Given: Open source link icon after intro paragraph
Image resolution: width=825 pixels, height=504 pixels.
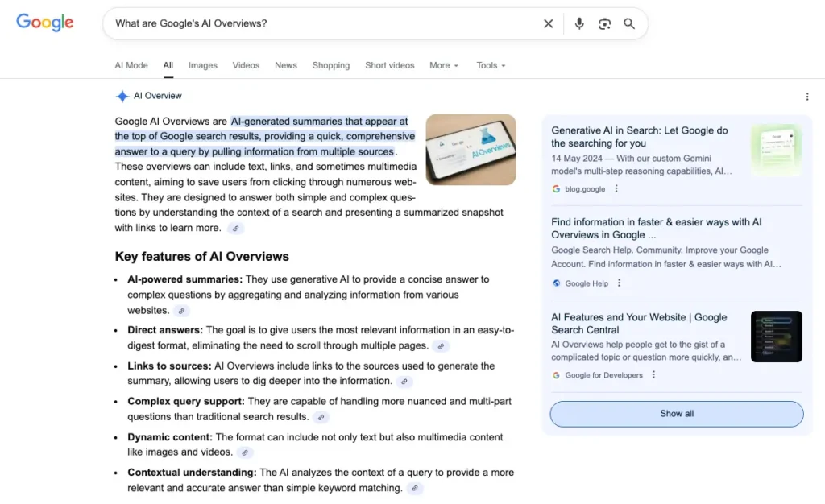Looking at the screenshot, I should (236, 228).
